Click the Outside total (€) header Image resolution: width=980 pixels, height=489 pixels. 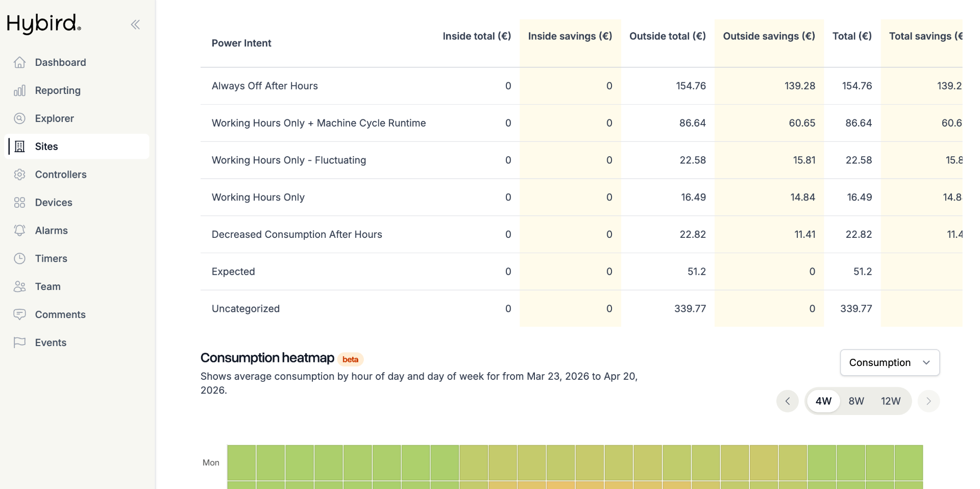coord(668,36)
